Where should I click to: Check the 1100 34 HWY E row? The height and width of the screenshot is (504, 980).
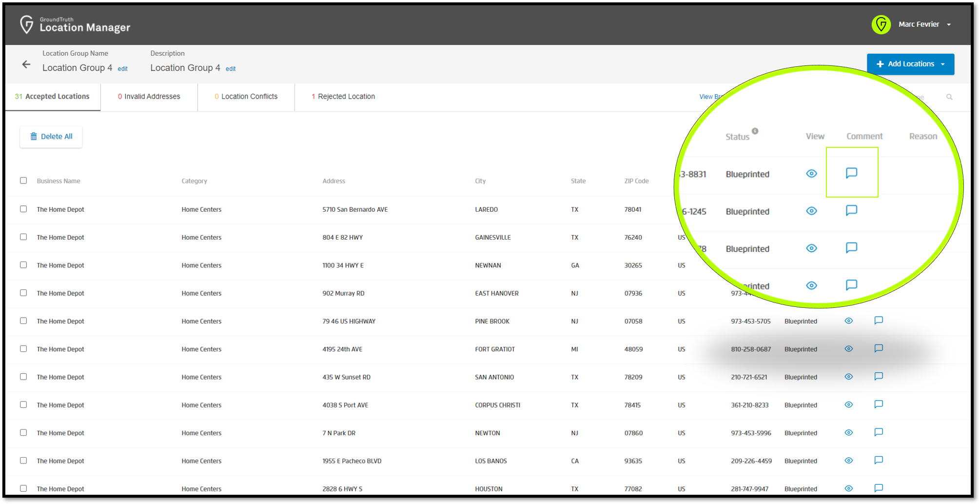(23, 265)
